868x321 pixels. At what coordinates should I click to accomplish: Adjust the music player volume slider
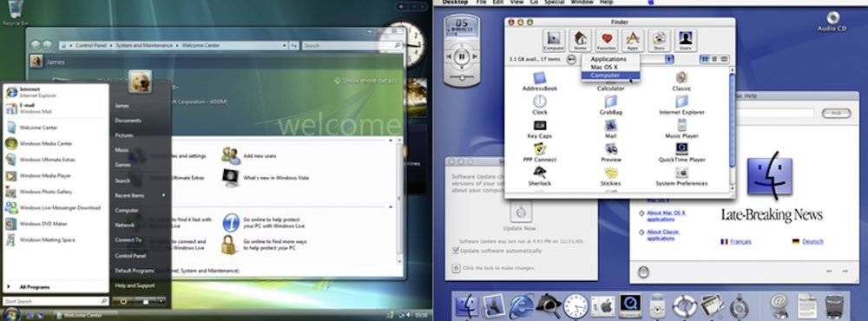click(x=463, y=77)
